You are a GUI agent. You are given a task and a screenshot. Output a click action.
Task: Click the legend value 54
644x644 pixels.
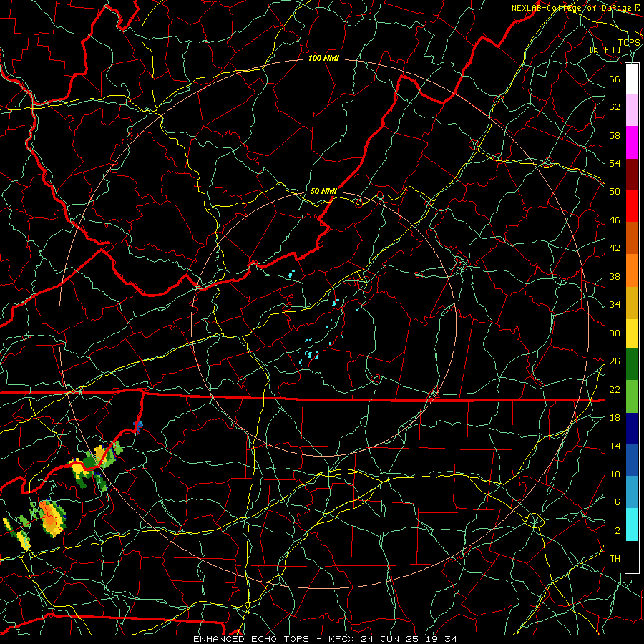pyautogui.click(x=615, y=163)
